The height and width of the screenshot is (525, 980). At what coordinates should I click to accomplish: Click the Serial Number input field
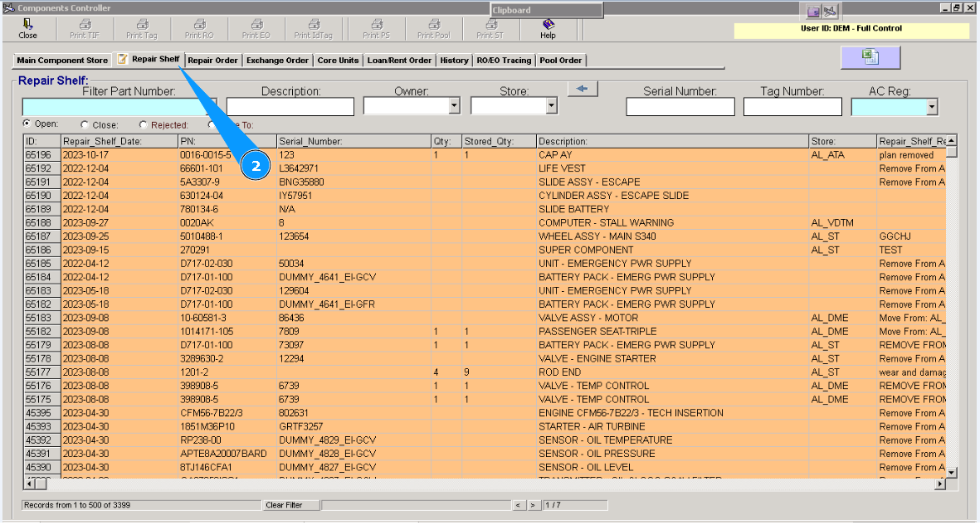[x=680, y=107]
